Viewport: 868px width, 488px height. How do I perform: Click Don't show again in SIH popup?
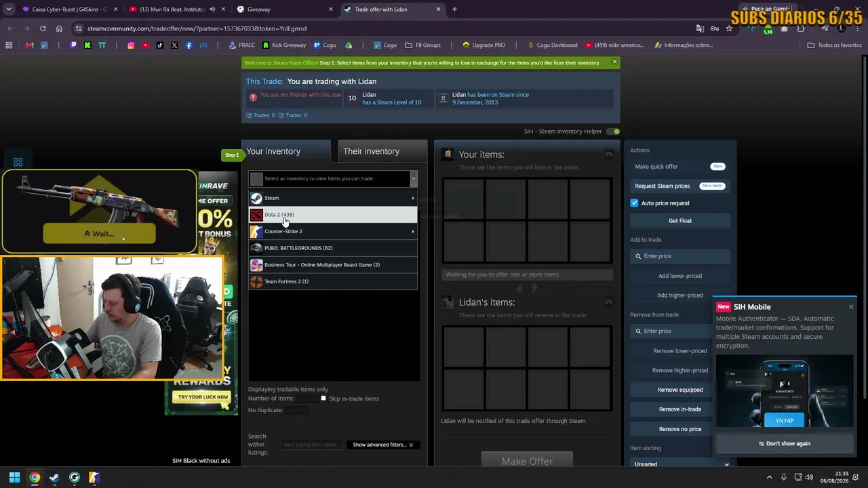click(x=785, y=444)
